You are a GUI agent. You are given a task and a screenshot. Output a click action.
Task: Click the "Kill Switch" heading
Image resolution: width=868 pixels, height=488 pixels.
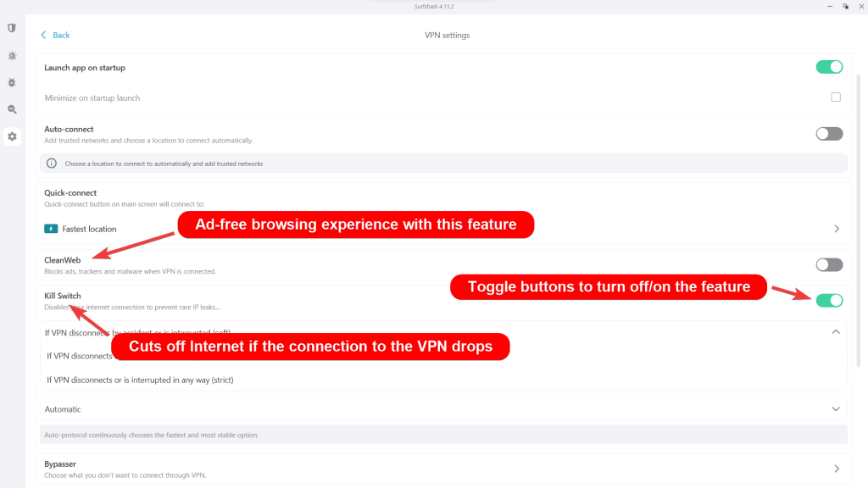pos(63,296)
